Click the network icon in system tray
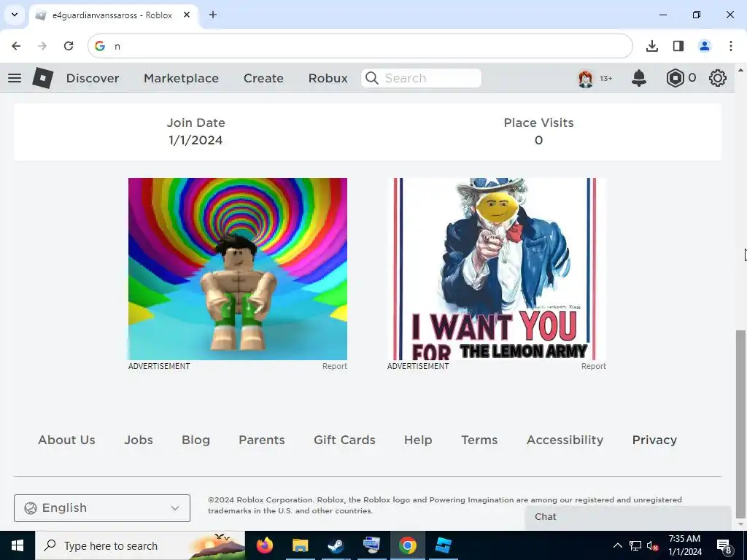747x560 pixels. (635, 545)
